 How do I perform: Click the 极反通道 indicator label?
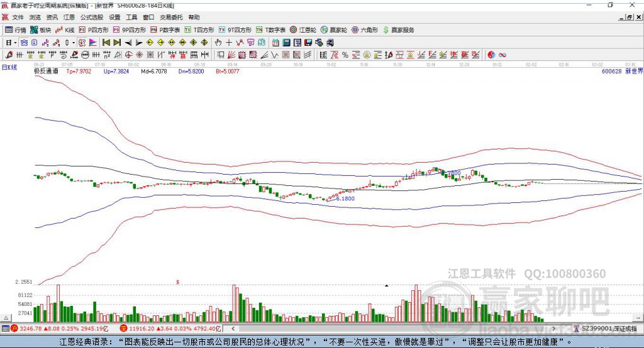46,72
